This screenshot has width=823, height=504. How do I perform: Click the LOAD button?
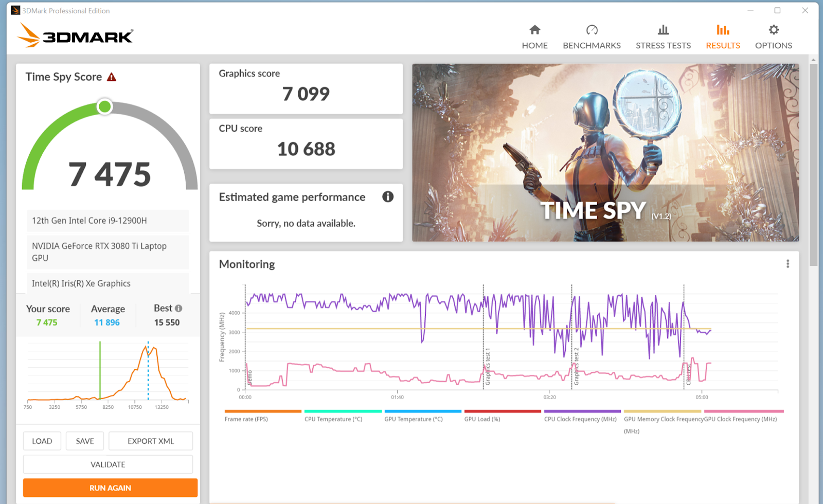click(42, 441)
